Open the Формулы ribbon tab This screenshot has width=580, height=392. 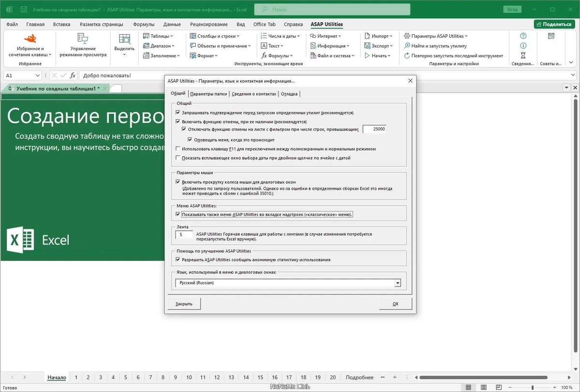[x=144, y=24]
